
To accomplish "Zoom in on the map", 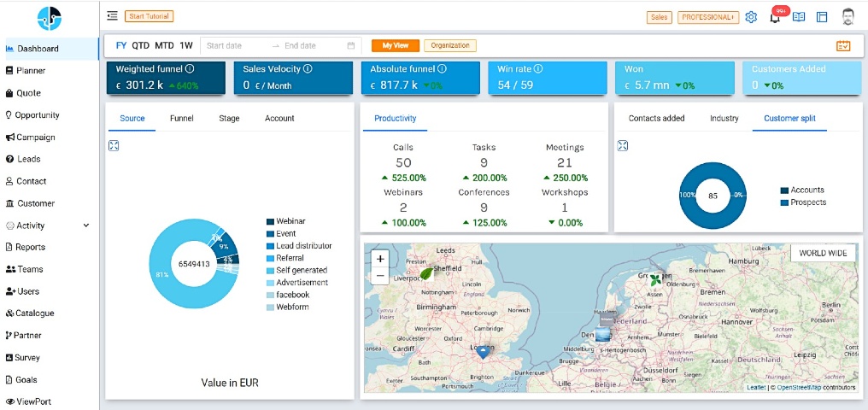I will pos(380,259).
